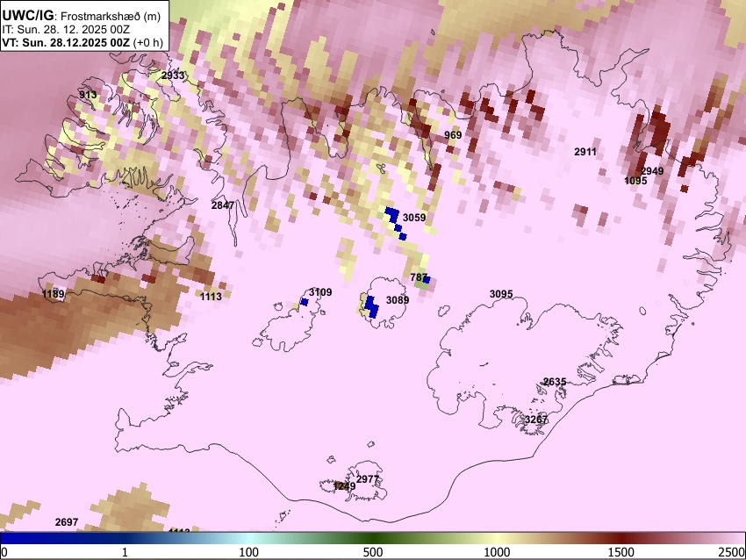Click the 3059 map value
746x560 pixels.
414,218
